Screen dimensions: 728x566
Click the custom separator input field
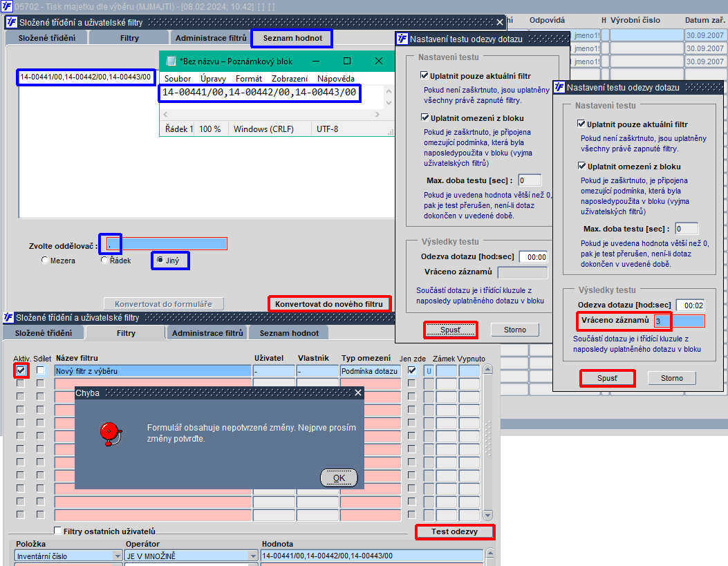[x=166, y=243]
